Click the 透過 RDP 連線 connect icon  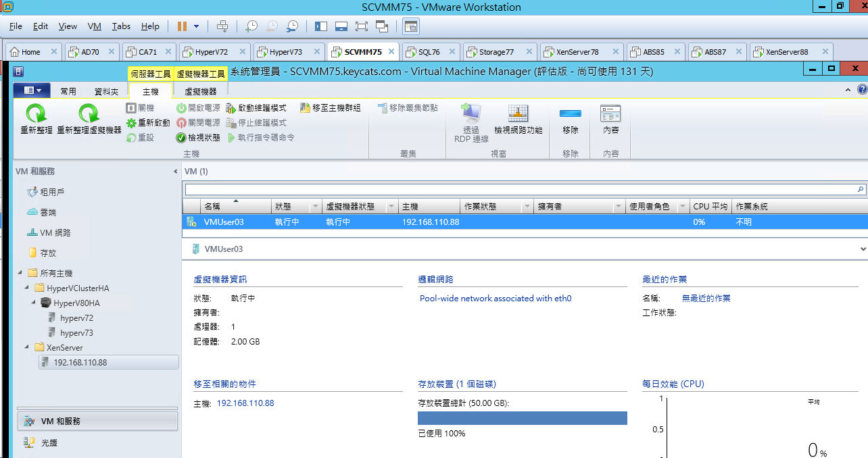click(471, 113)
